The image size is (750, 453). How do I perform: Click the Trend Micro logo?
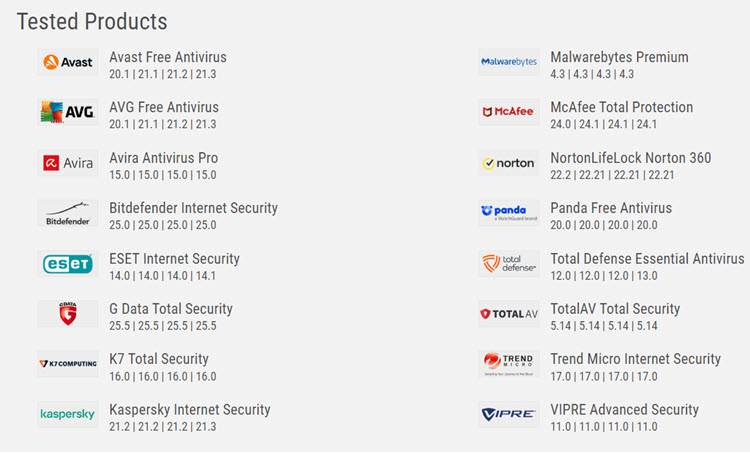click(x=508, y=364)
